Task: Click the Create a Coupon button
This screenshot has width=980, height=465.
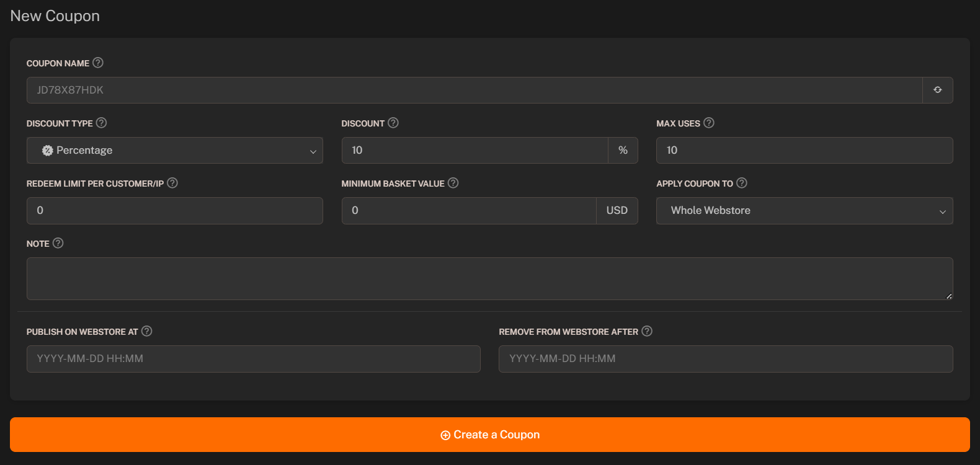Action: tap(490, 435)
